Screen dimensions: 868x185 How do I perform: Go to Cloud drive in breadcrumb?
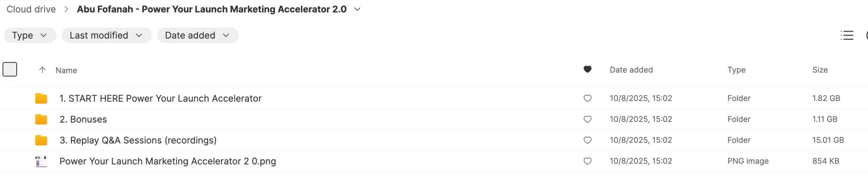click(x=31, y=9)
